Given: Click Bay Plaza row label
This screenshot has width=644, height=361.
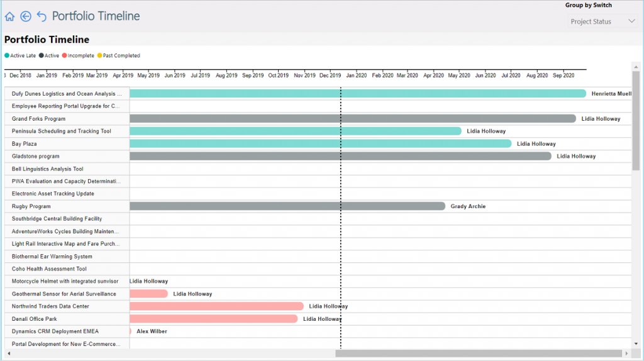Looking at the screenshot, I should coord(25,144).
